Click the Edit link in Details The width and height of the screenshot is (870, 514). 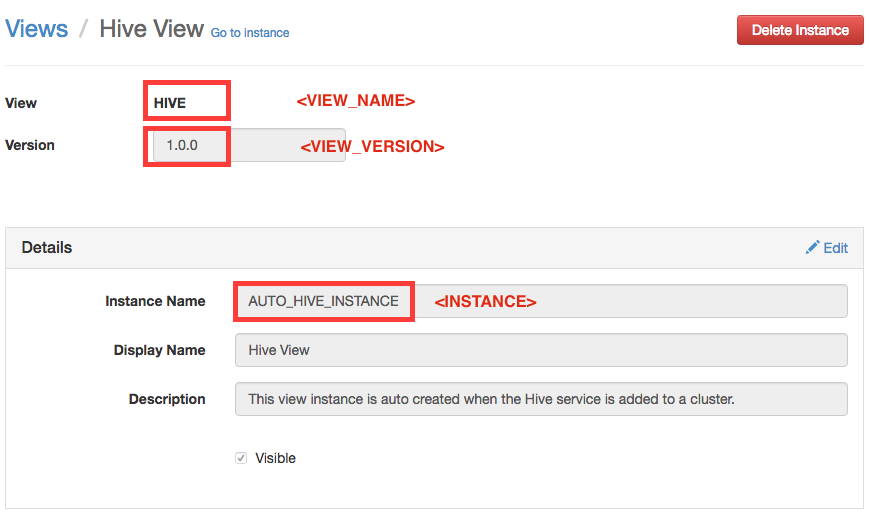coord(835,248)
